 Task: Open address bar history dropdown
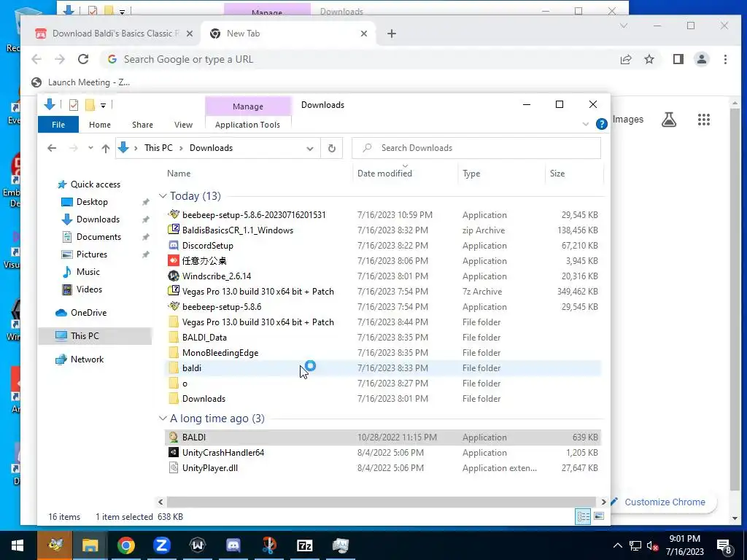pyautogui.click(x=309, y=148)
